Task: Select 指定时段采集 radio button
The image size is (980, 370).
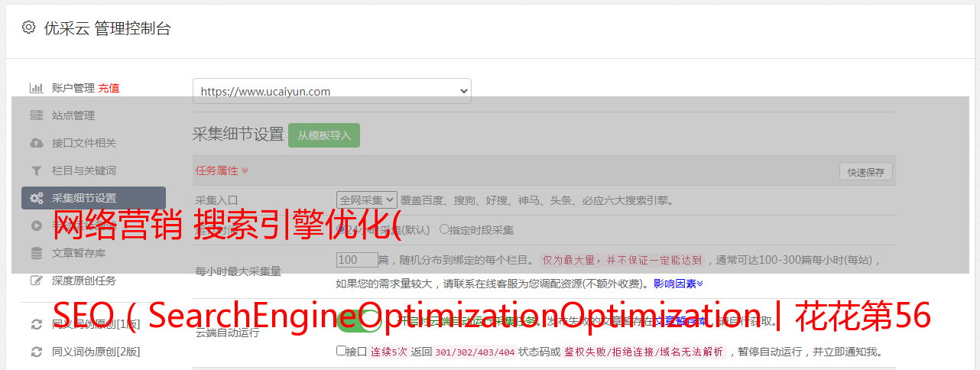Action: (444, 229)
